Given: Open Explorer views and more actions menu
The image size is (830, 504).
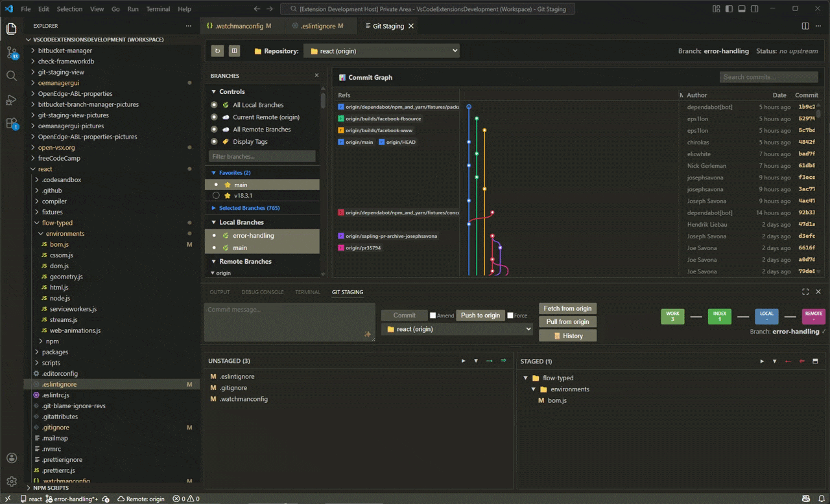Looking at the screenshot, I should point(189,26).
